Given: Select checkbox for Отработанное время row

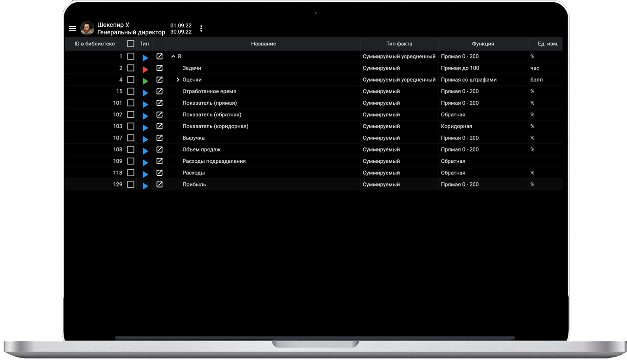Looking at the screenshot, I should (131, 91).
